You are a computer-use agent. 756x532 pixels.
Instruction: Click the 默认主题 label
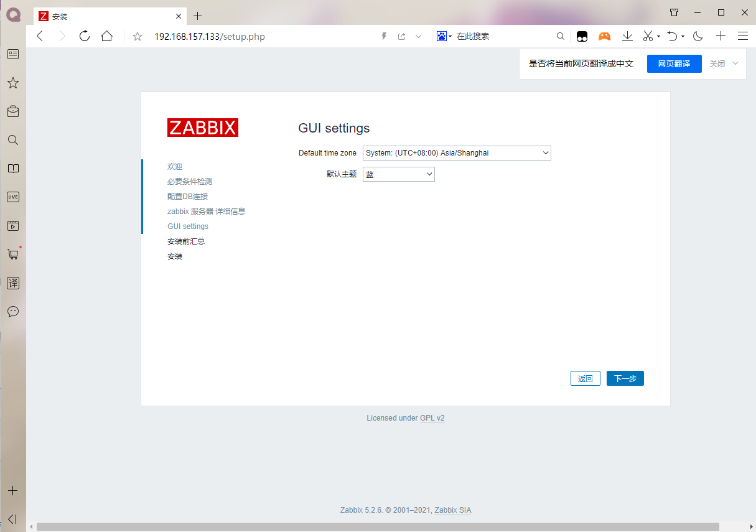pyautogui.click(x=342, y=174)
